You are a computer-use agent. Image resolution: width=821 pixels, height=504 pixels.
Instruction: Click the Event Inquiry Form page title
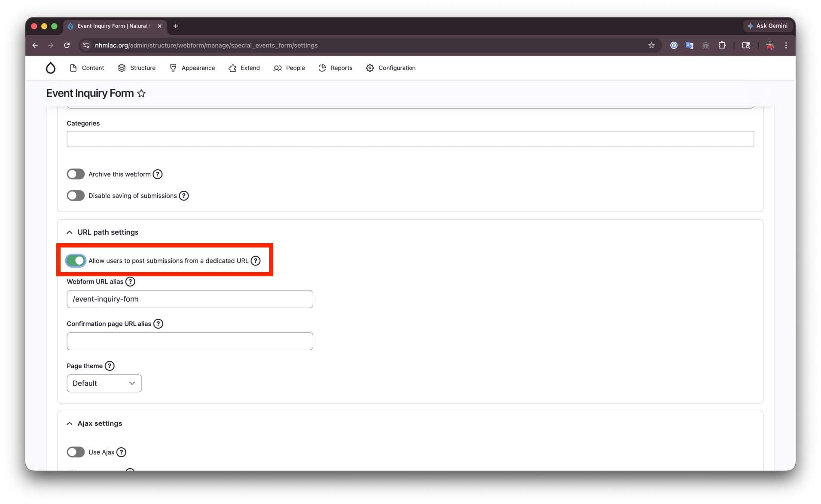pyautogui.click(x=90, y=93)
